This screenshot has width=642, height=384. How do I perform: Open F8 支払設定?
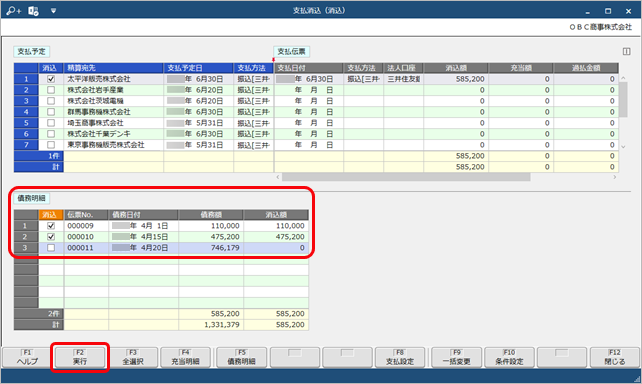pyautogui.click(x=400, y=357)
